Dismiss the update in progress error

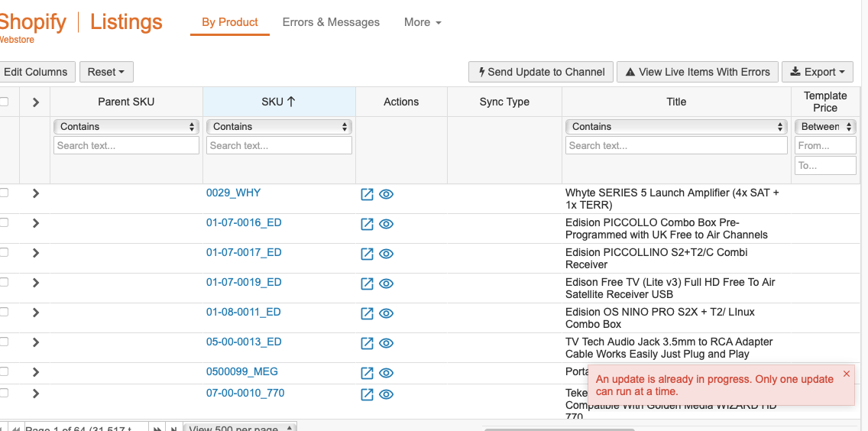click(846, 374)
